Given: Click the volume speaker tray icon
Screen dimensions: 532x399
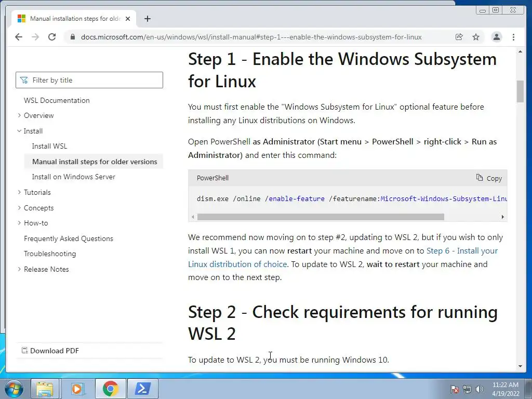Looking at the screenshot, I should [479, 389].
